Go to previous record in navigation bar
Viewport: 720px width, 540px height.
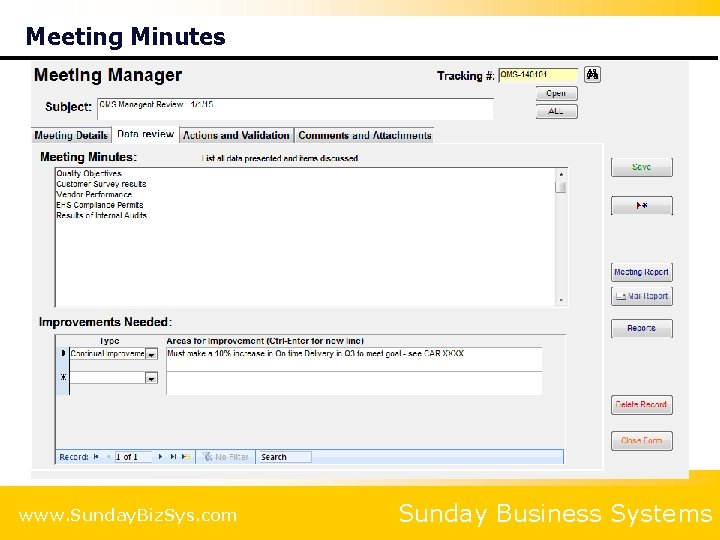coord(108,457)
